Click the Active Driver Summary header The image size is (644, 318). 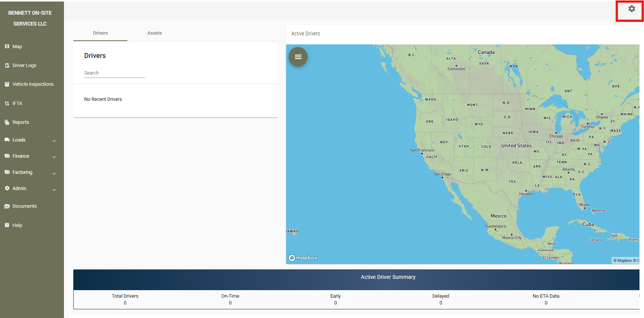pyautogui.click(x=388, y=277)
